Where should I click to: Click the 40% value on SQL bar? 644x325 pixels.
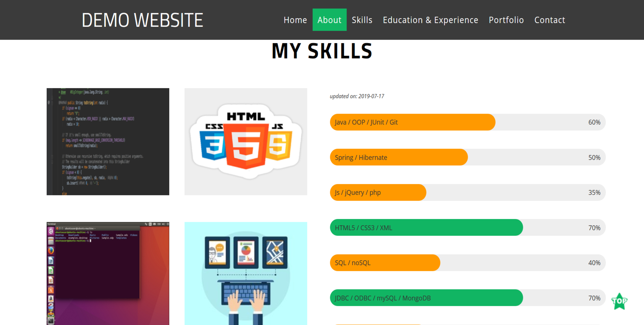[x=594, y=263]
